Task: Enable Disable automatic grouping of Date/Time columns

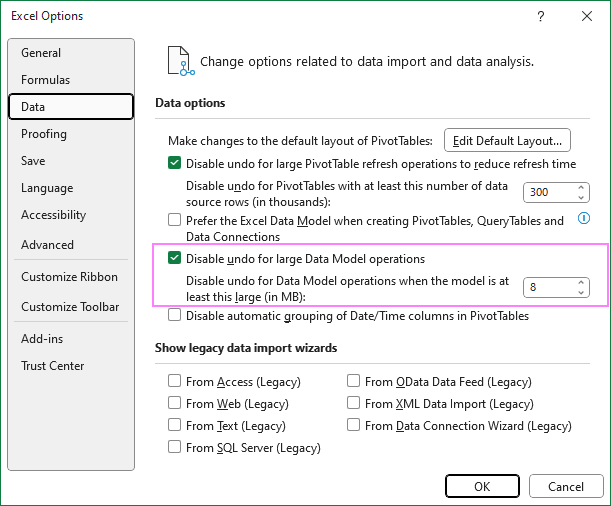Action: point(175,315)
